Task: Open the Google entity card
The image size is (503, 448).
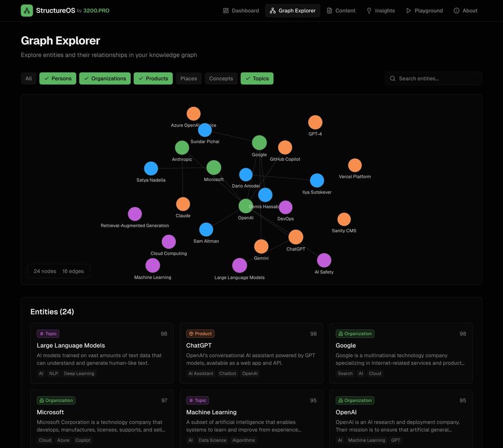Action: 401,353
